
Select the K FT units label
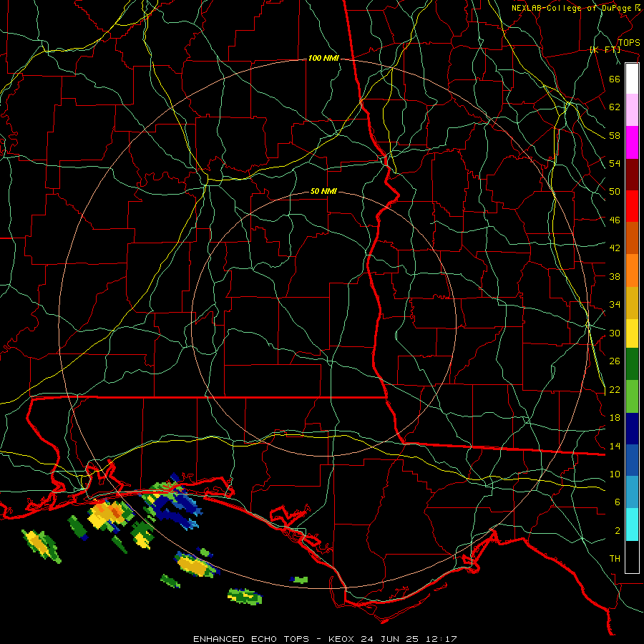[605, 50]
